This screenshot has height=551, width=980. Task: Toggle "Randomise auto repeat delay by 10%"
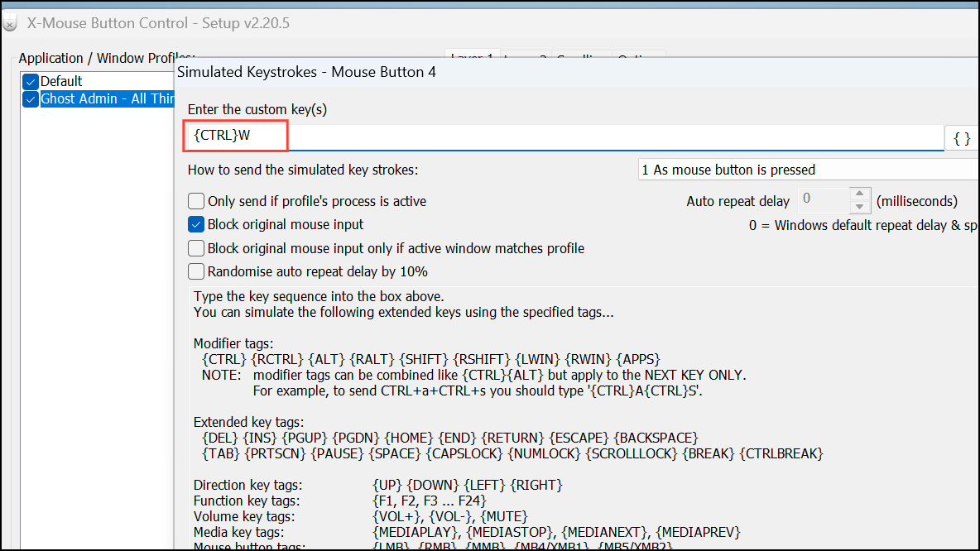coord(196,272)
